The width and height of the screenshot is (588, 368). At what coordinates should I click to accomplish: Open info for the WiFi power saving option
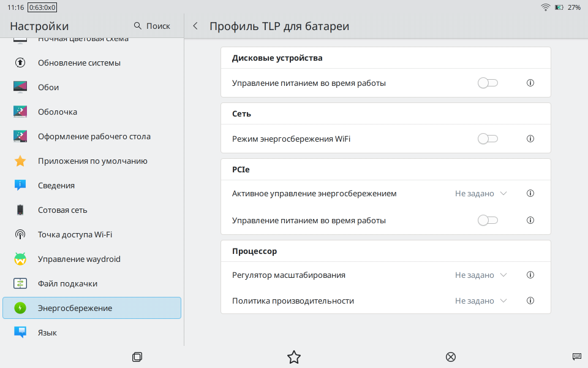click(530, 139)
